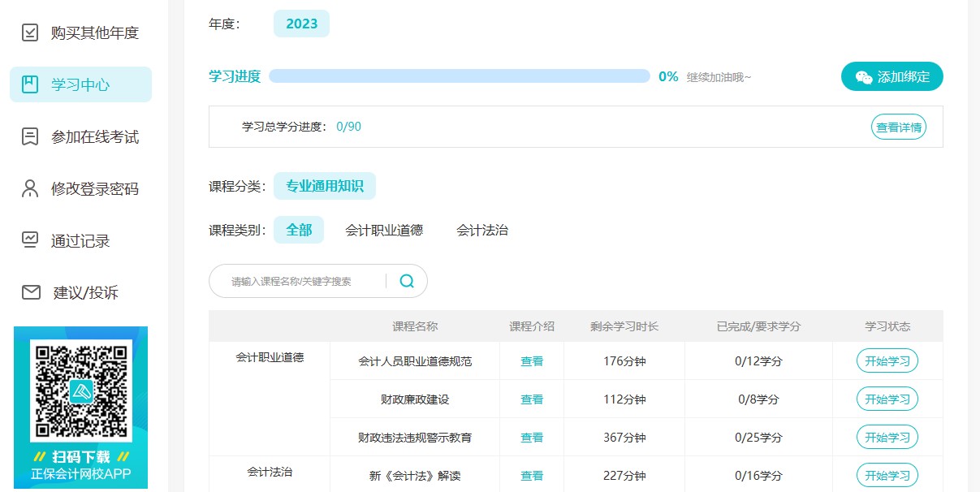Open 查看详情 for learning credits
Screen dimensions: 980x492
898,127
